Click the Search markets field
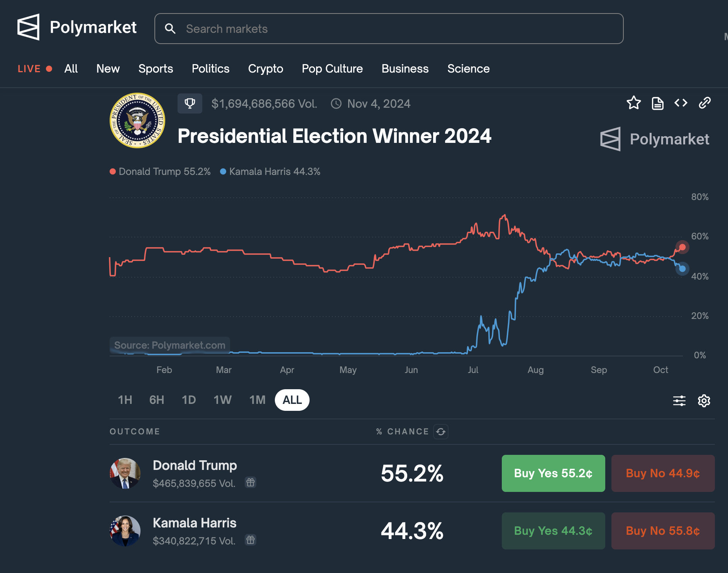Viewport: 728px width, 573px height. click(x=389, y=29)
